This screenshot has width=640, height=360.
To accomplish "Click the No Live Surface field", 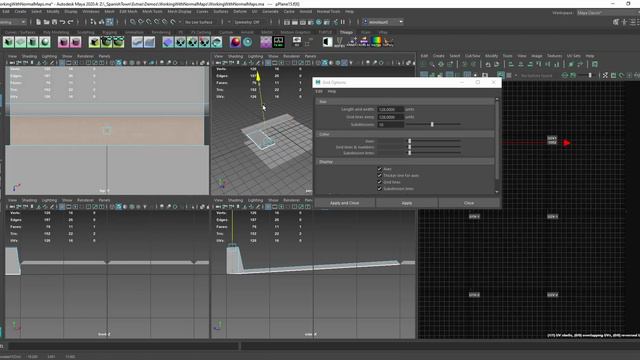I will tap(199, 22).
